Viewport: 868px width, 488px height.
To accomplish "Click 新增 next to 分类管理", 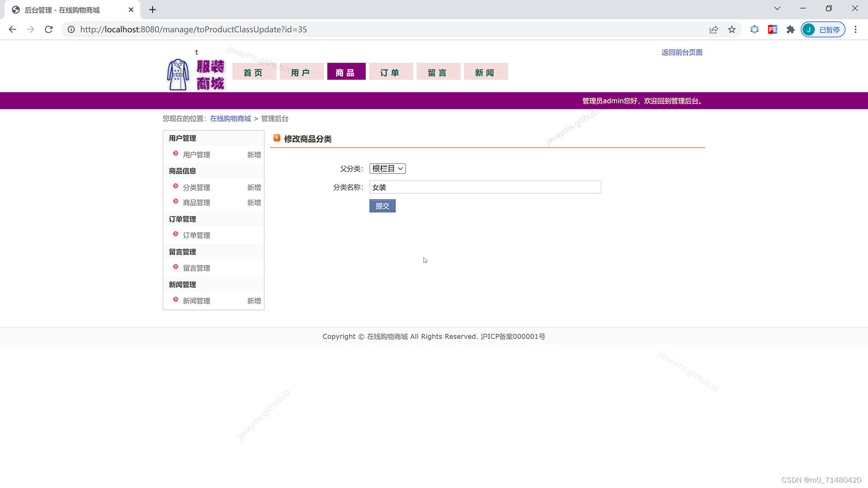I will 254,187.
